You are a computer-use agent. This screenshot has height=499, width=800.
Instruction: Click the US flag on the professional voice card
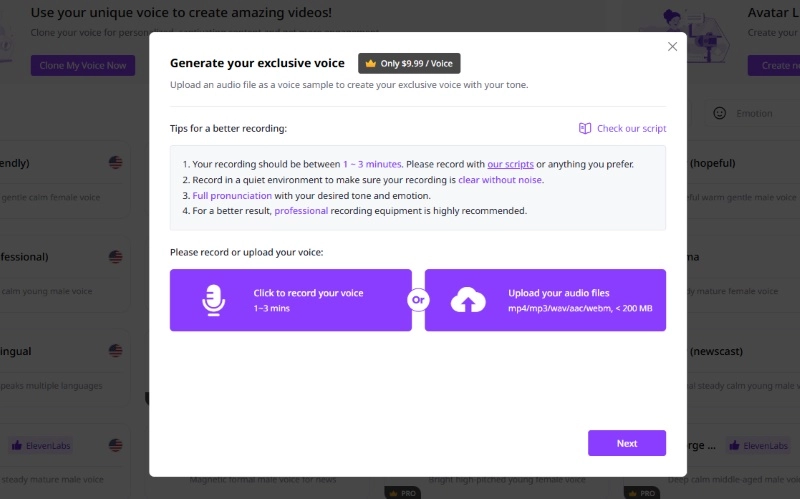pyautogui.click(x=116, y=257)
